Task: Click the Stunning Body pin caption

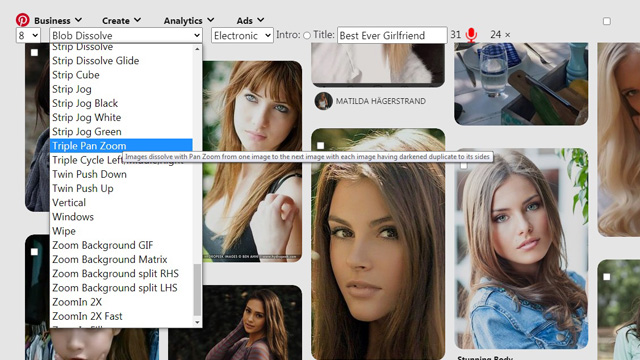Action: tap(485, 358)
